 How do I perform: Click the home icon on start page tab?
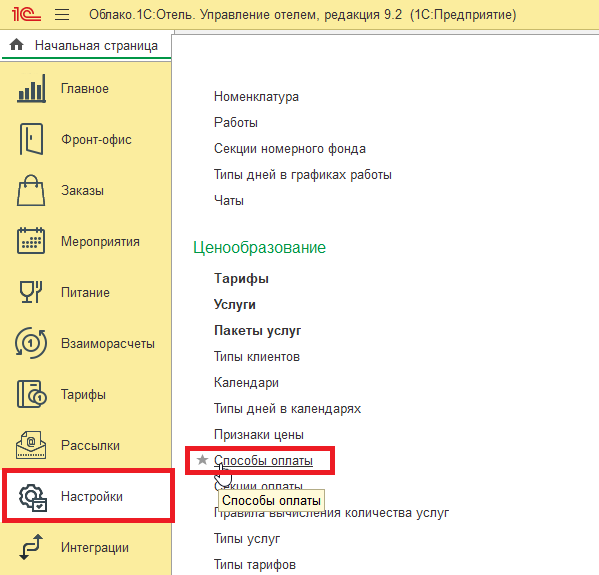pos(16,45)
